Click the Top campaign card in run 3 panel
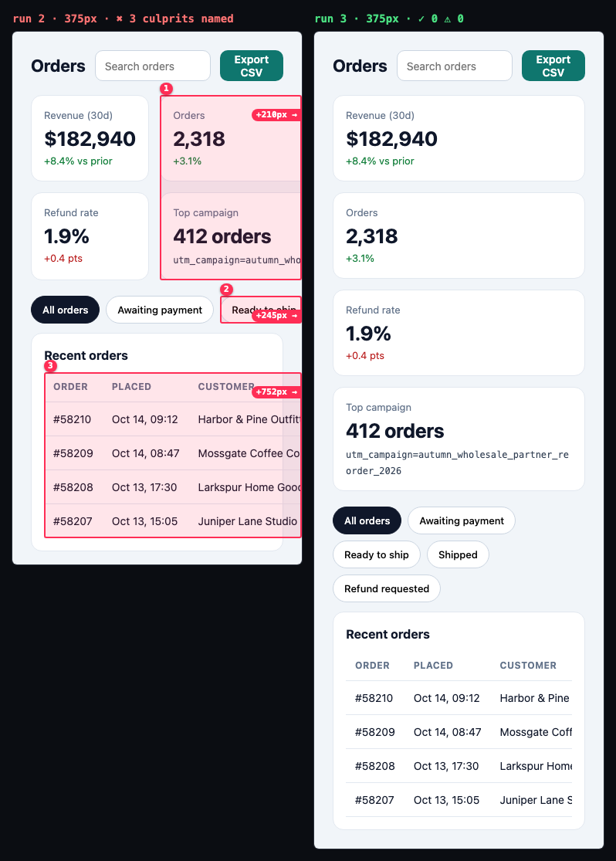The image size is (616, 861). [x=459, y=439]
